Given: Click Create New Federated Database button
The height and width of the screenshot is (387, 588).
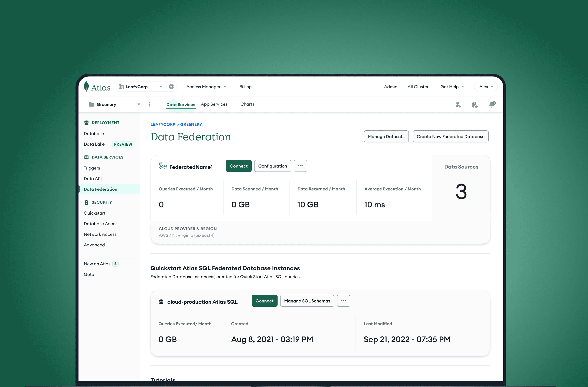Looking at the screenshot, I should (450, 136).
